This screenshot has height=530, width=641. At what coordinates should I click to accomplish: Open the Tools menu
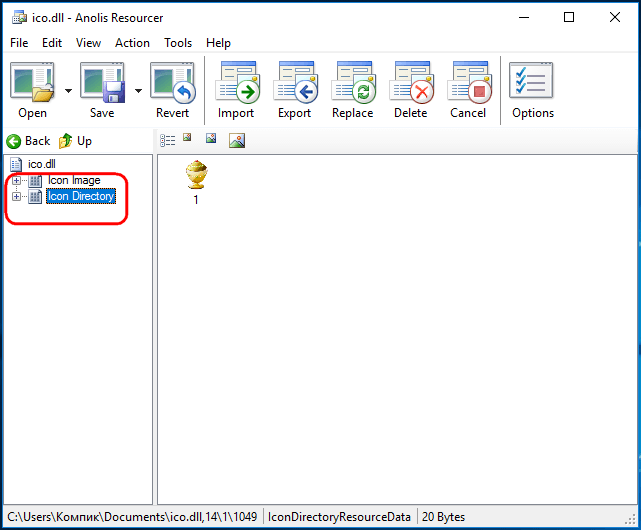[x=178, y=43]
